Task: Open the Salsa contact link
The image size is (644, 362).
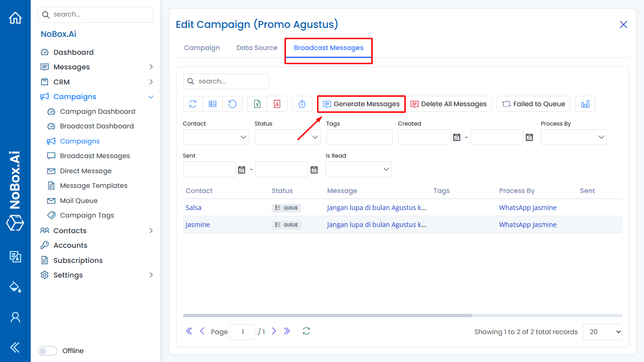Action: 193,207
